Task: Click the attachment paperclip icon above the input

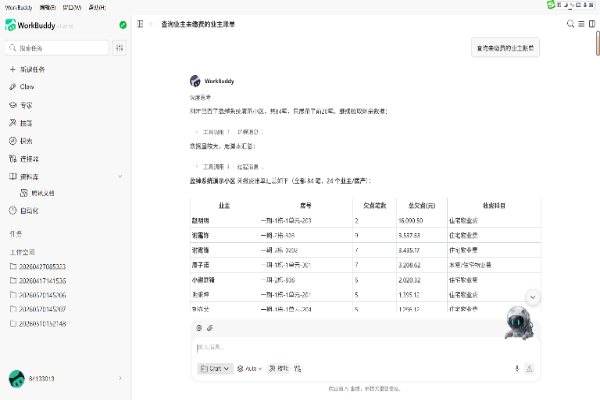Action: [210, 328]
